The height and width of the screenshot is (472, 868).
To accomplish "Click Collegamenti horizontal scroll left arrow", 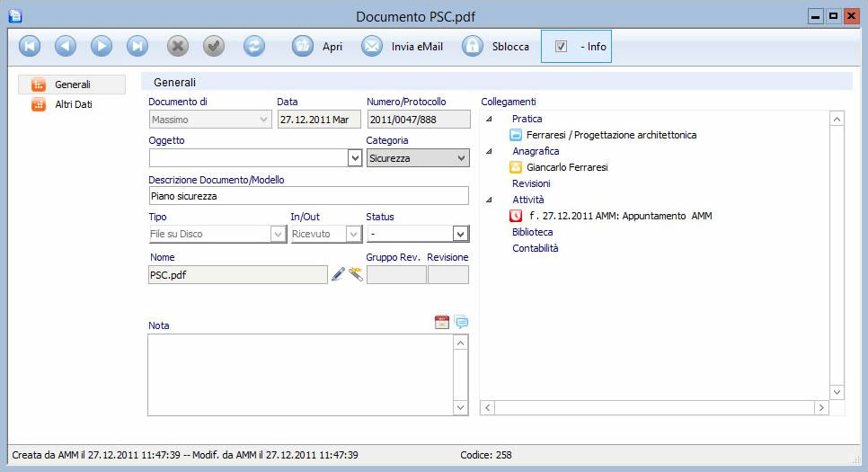I will coord(487,408).
